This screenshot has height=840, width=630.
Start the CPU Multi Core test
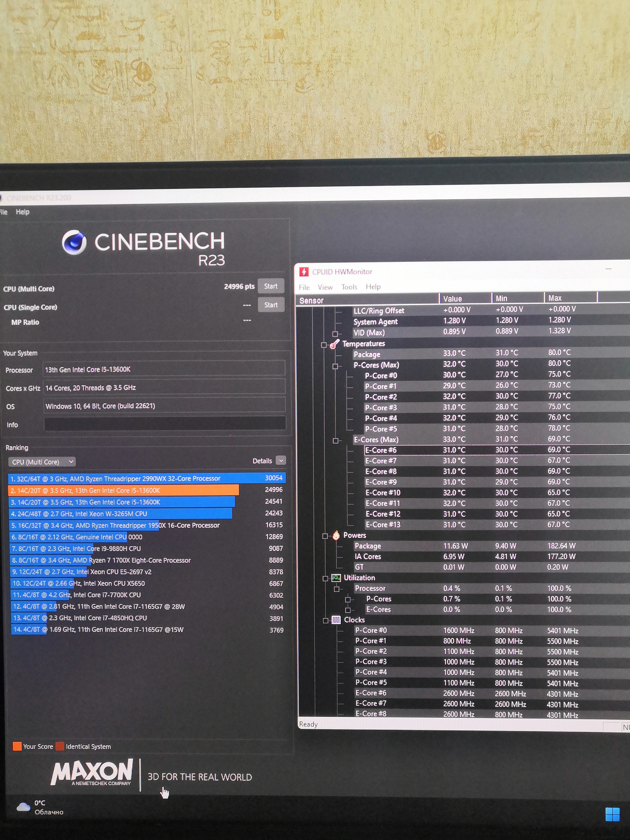point(271,286)
